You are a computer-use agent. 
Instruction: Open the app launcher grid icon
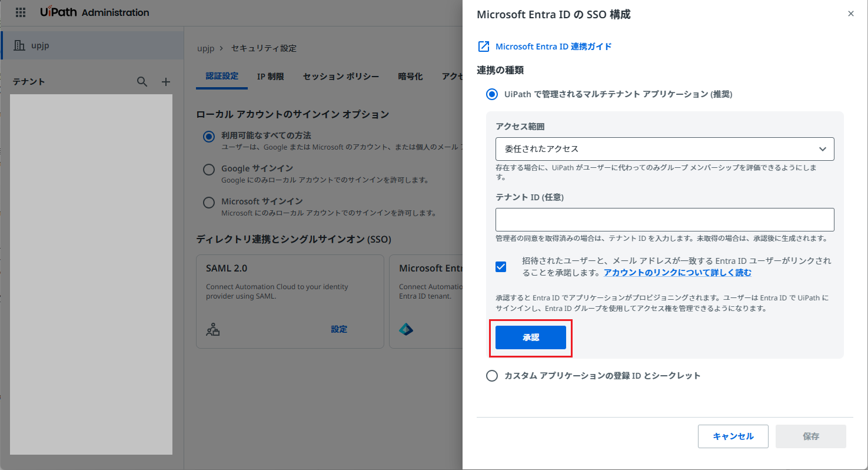[x=21, y=12]
